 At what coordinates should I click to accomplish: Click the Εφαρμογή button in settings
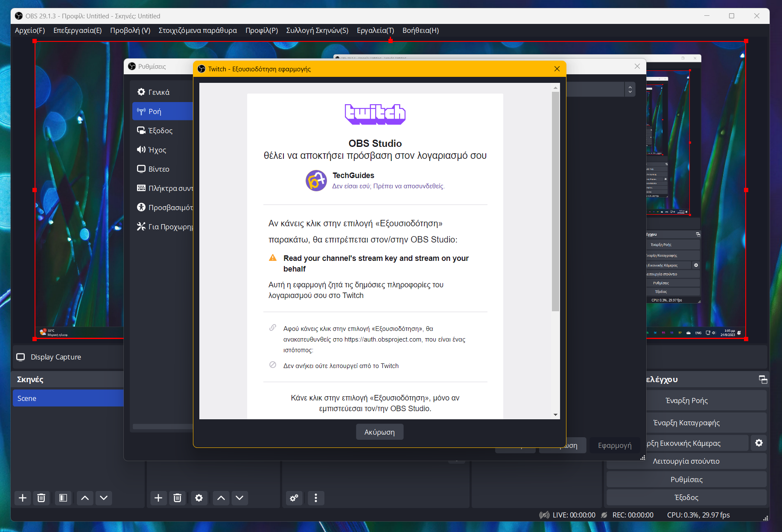click(615, 445)
